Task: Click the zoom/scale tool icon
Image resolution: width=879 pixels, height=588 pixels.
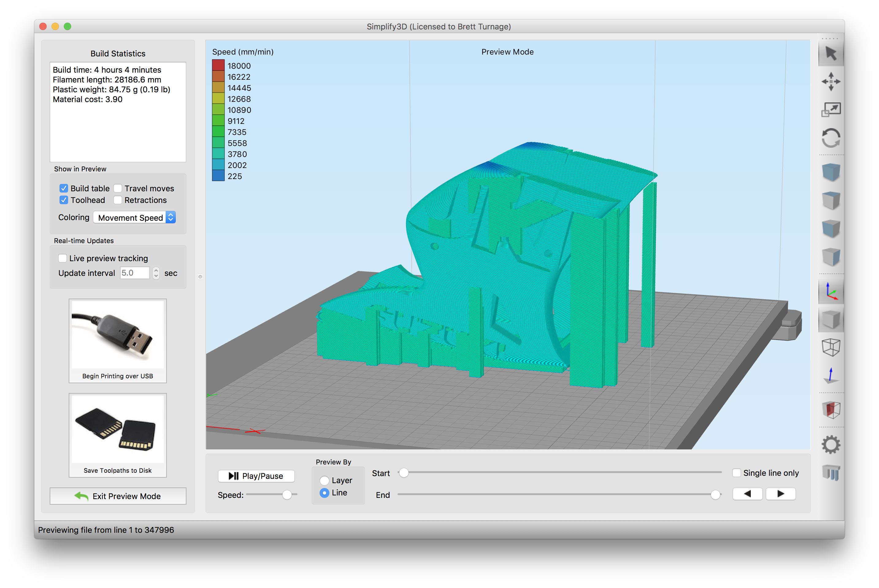Action: pyautogui.click(x=831, y=108)
